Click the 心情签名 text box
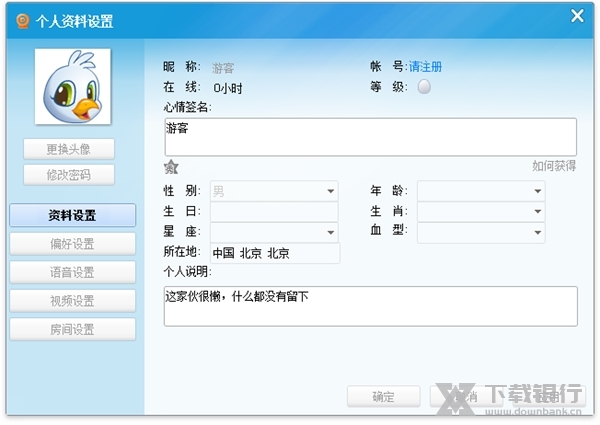This screenshot has height=425, width=600. [x=370, y=137]
